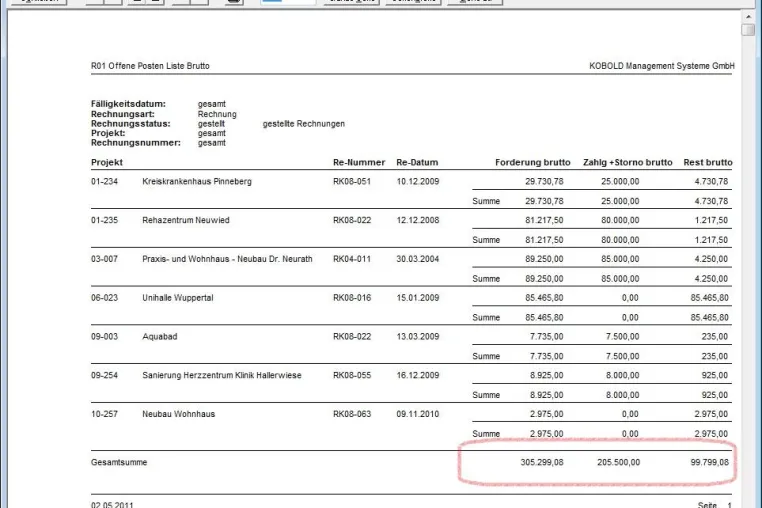Select the report title 'R01 Offene Posten Liste Brutto'
The width and height of the screenshot is (762, 508).
tap(150, 66)
